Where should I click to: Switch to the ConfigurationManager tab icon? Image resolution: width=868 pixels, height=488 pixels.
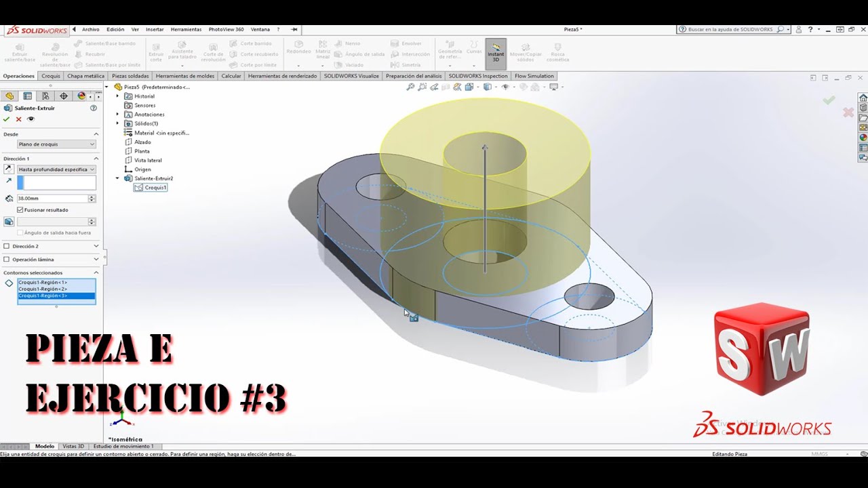point(45,96)
